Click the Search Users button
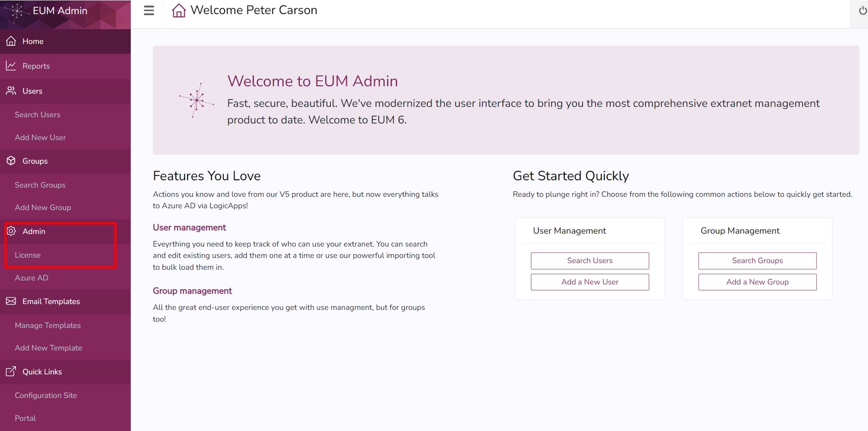 pyautogui.click(x=589, y=260)
